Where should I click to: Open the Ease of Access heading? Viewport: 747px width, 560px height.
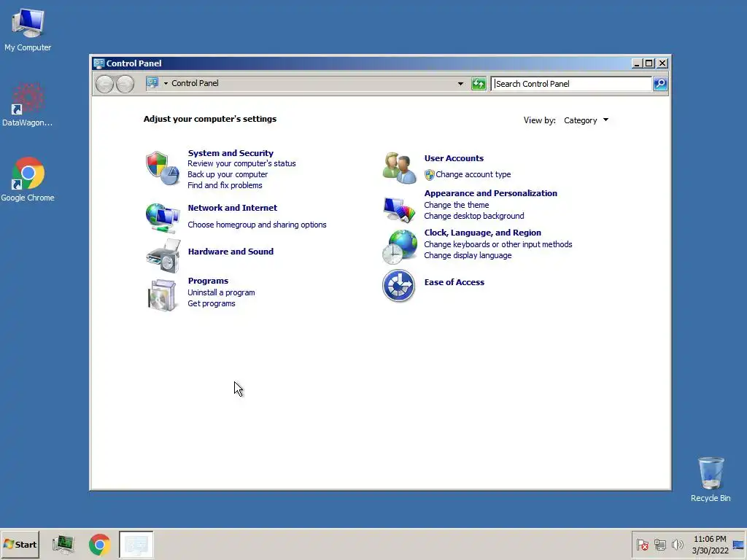point(454,282)
